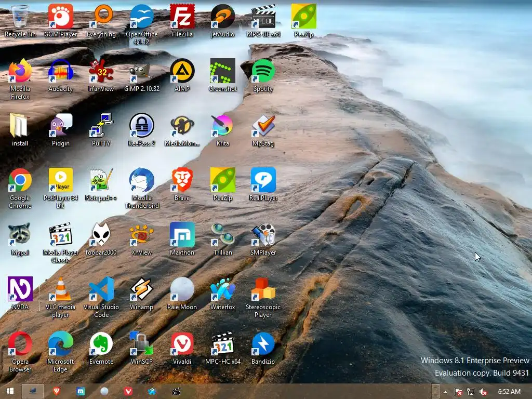
Task: Open MPC-BE from the taskbar
Action: click(176, 392)
